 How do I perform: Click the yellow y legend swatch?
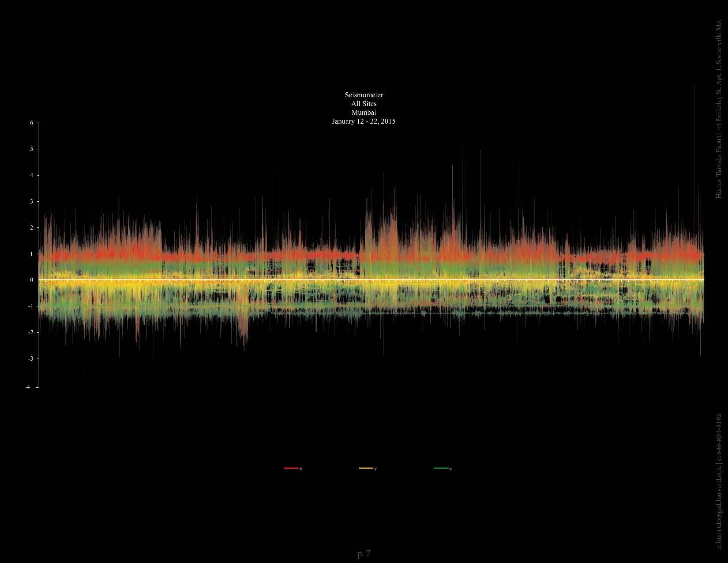click(366, 468)
